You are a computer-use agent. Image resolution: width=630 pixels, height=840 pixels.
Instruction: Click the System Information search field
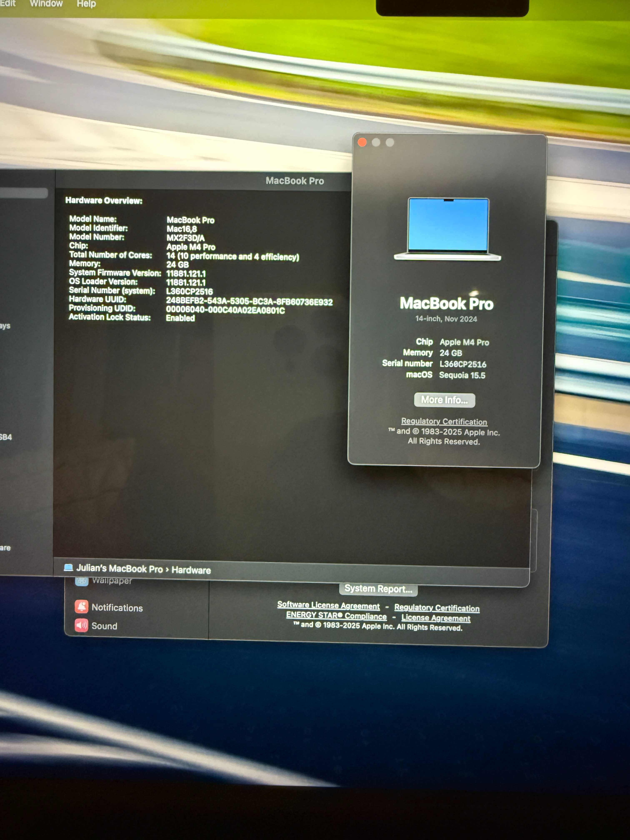(24, 193)
